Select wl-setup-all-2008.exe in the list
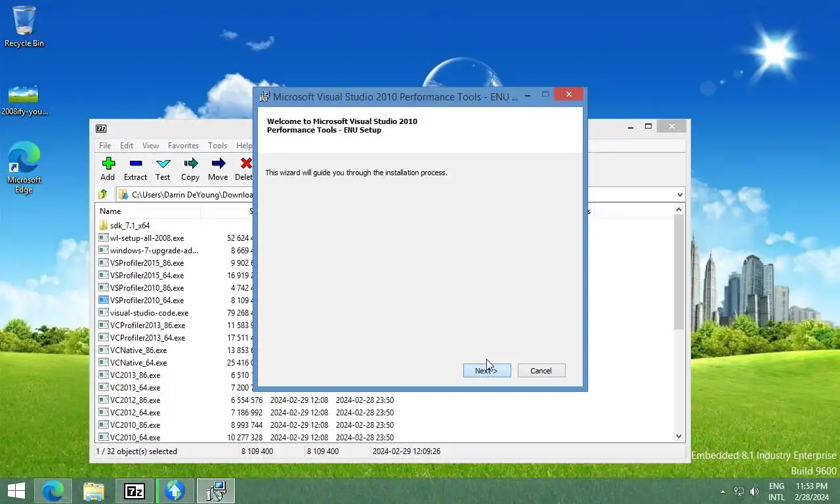Viewport: 840px width, 504px height. pos(147,238)
